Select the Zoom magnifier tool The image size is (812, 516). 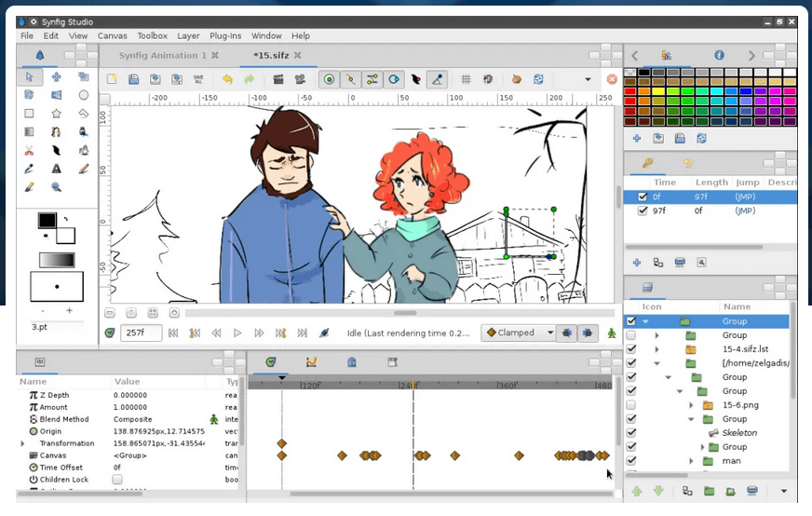click(57, 187)
